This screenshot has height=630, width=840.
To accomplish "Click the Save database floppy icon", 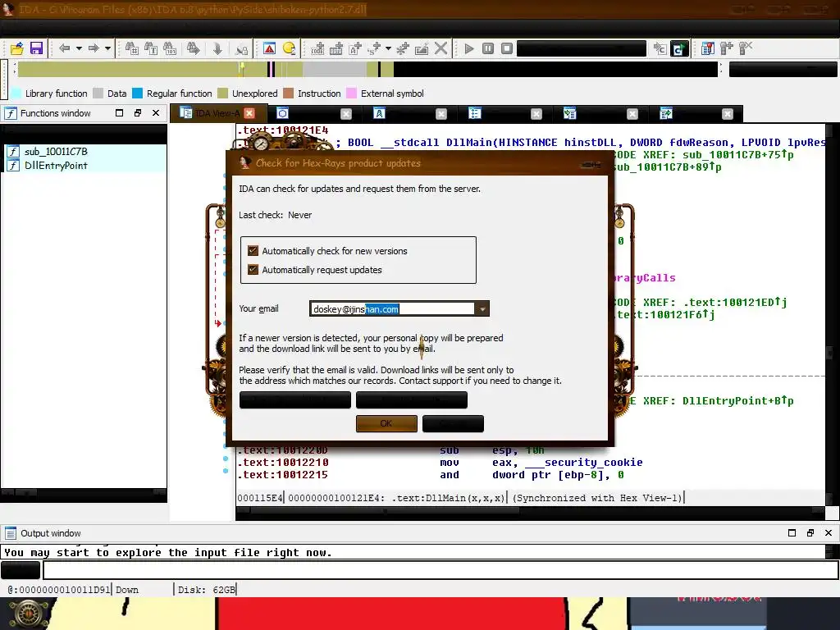I will coord(36,48).
